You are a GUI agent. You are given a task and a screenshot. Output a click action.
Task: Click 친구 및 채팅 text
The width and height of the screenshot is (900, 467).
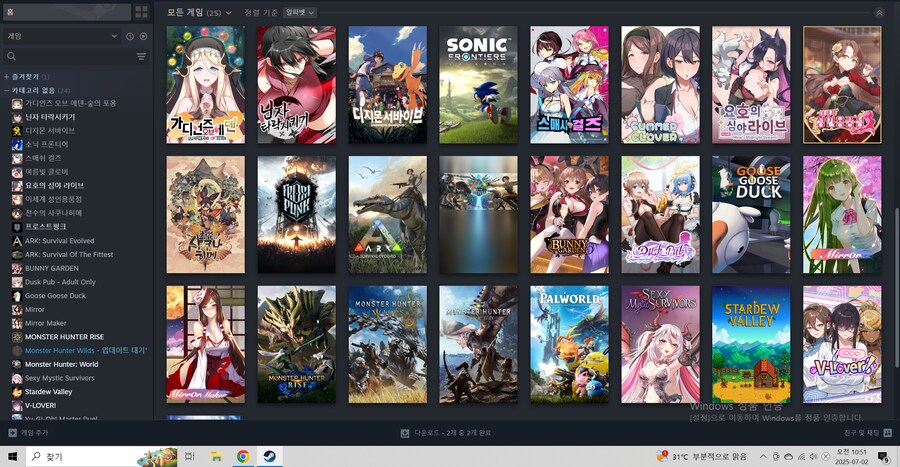862,433
